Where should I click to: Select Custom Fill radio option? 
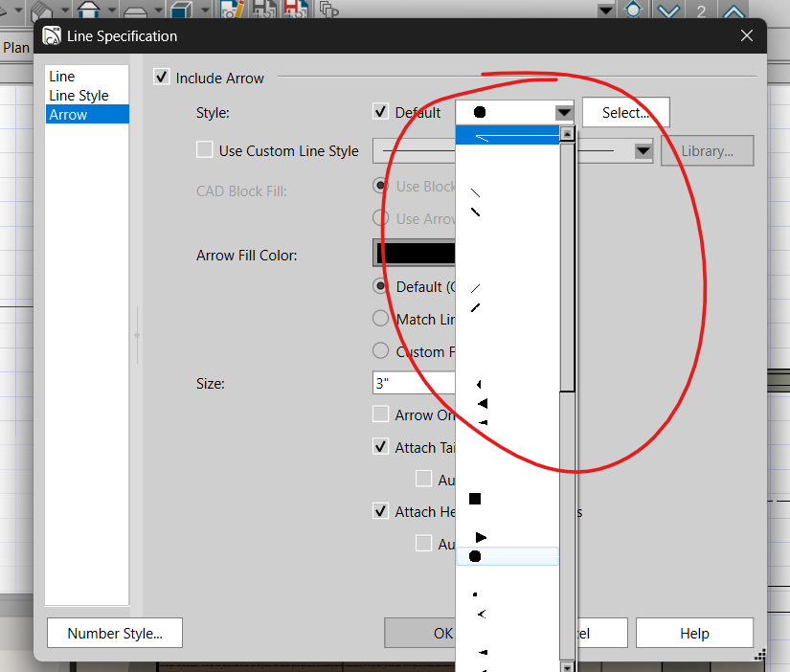(380, 350)
